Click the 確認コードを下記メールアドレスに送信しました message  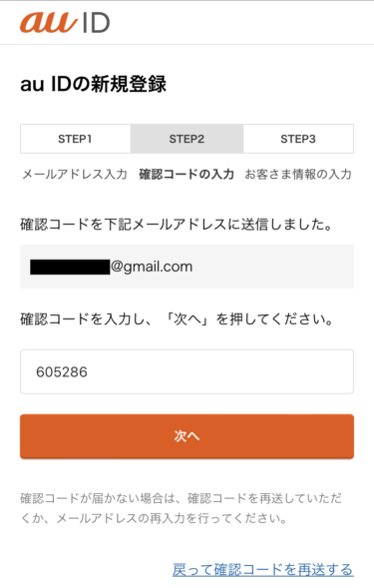click(x=177, y=225)
